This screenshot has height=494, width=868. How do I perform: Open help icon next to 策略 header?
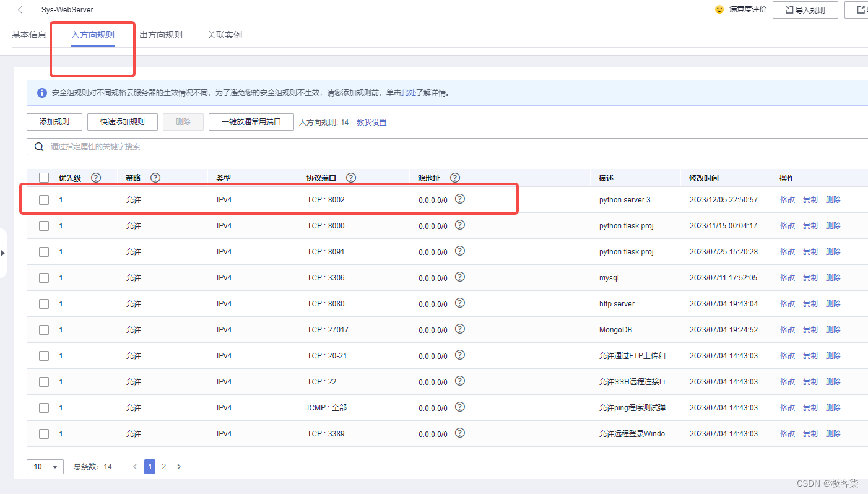coord(155,178)
